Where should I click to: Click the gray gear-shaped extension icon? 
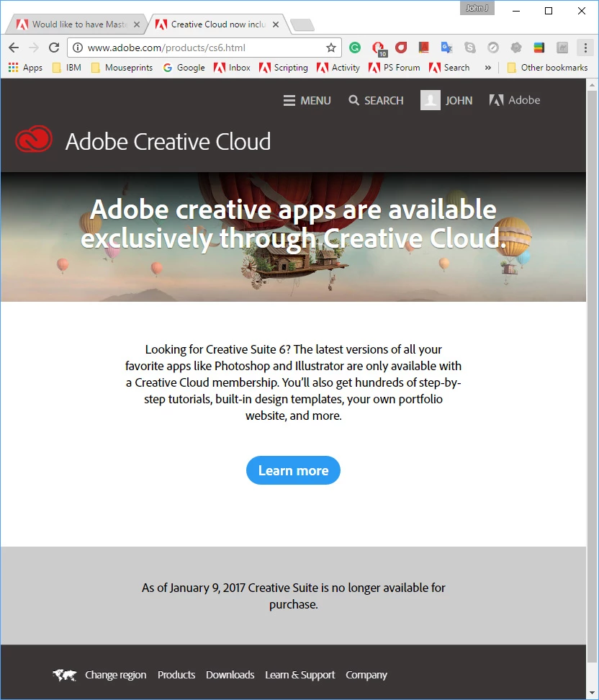[516, 48]
